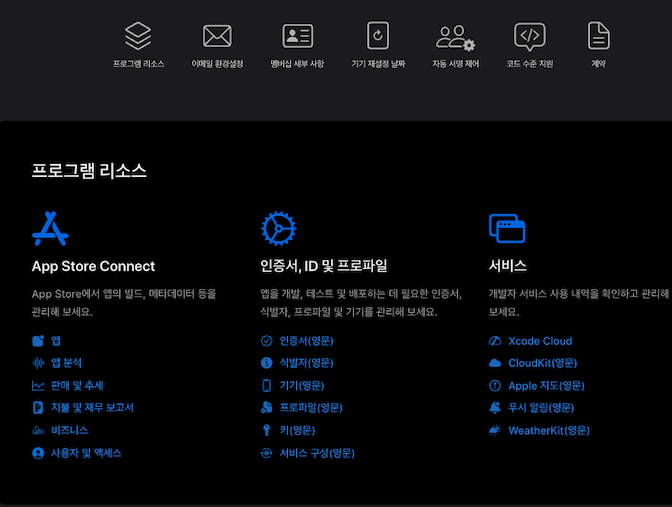This screenshot has height=507, width=672.
Task: Select the 프로그램 리소스 tab label
Action: pos(138,64)
